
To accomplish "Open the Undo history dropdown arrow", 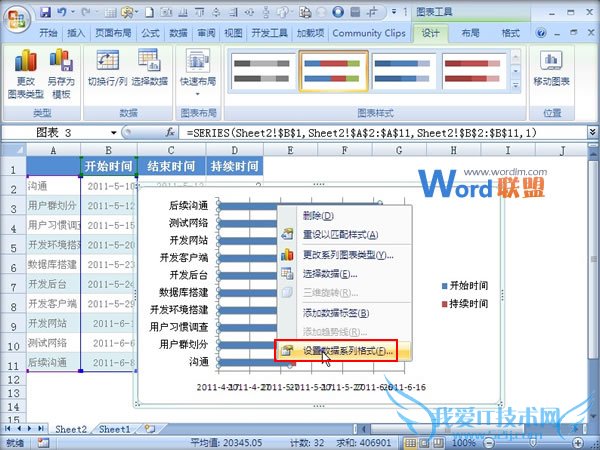I will [73, 12].
